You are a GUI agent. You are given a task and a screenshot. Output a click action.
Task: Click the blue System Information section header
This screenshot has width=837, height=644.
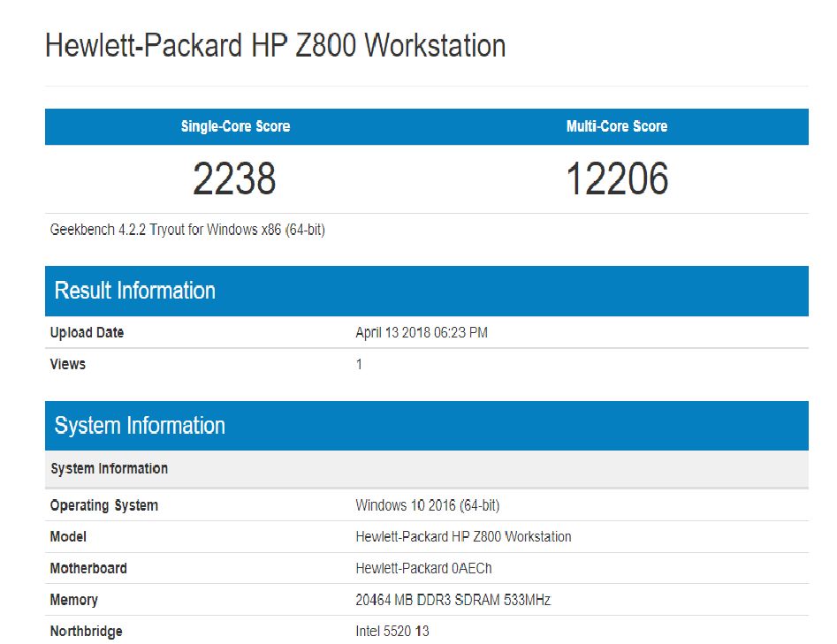point(140,426)
